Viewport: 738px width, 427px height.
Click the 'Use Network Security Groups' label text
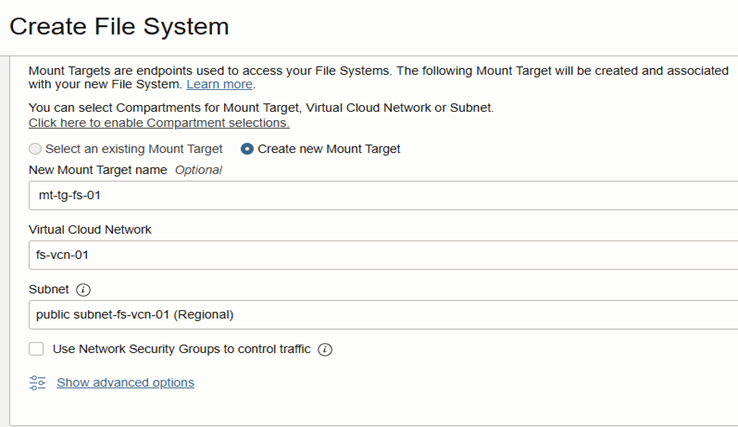[x=181, y=349]
